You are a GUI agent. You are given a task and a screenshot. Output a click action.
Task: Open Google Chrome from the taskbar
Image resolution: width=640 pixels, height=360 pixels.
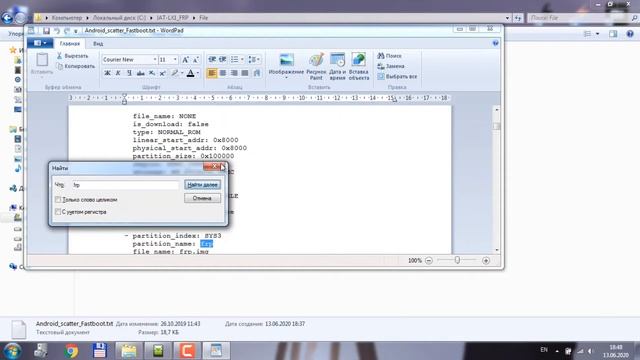pos(71,351)
